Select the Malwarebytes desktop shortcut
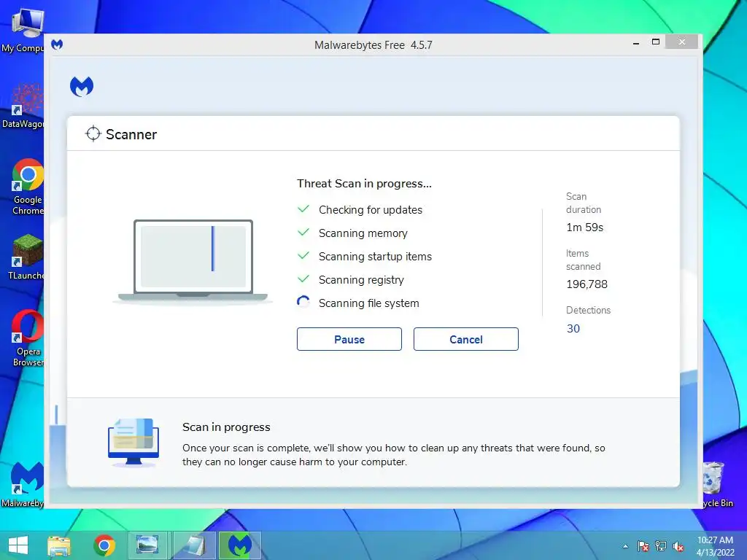 (x=23, y=484)
